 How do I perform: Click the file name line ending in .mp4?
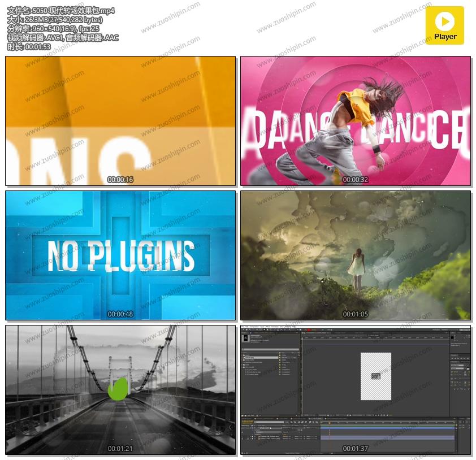tap(61, 11)
